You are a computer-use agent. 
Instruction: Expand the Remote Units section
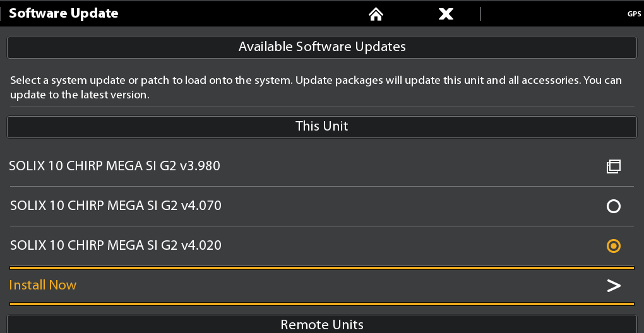pyautogui.click(x=322, y=324)
